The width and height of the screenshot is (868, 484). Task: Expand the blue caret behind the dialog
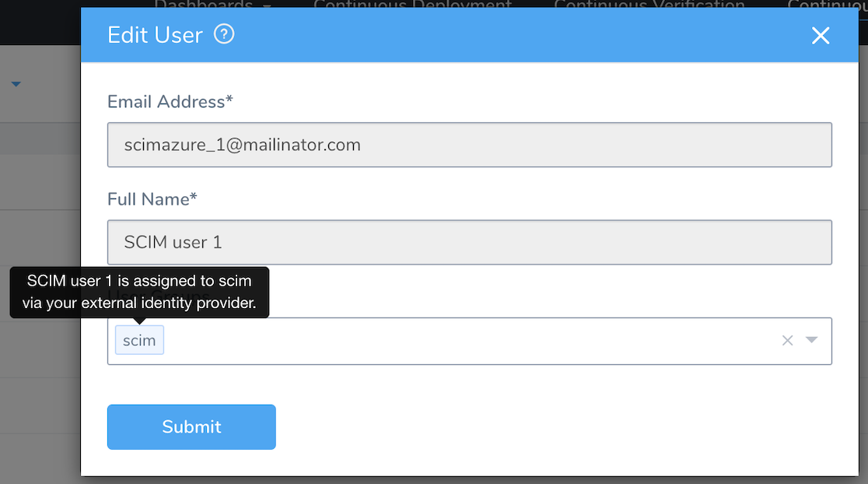click(16, 84)
